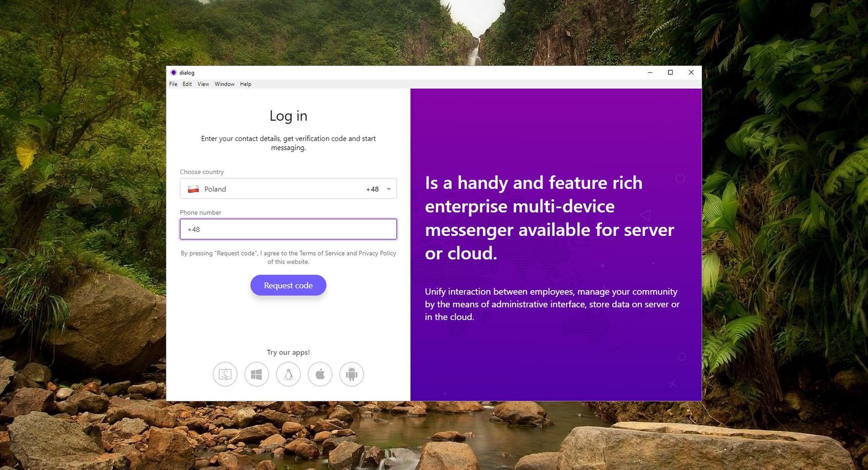Maximize the dialog window
This screenshot has width=868, height=470.
pos(671,73)
